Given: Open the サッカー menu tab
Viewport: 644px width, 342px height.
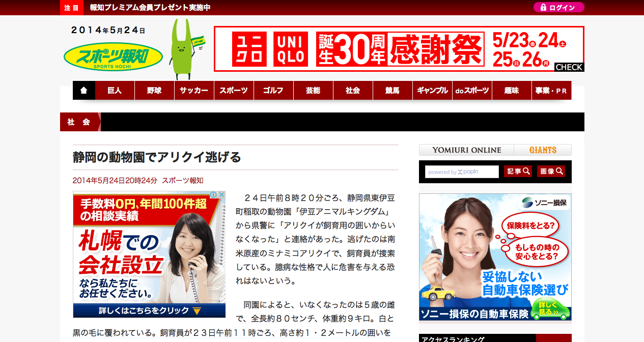Looking at the screenshot, I should 194,91.
